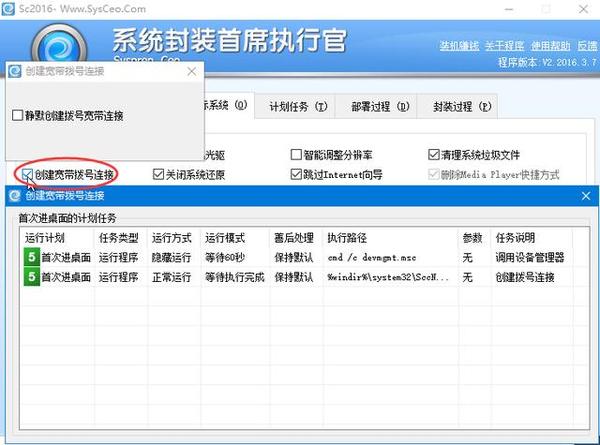600x445 pixels.
Task: Toggle 创建宽带拨号连接 checkbox
Action: coord(27,175)
